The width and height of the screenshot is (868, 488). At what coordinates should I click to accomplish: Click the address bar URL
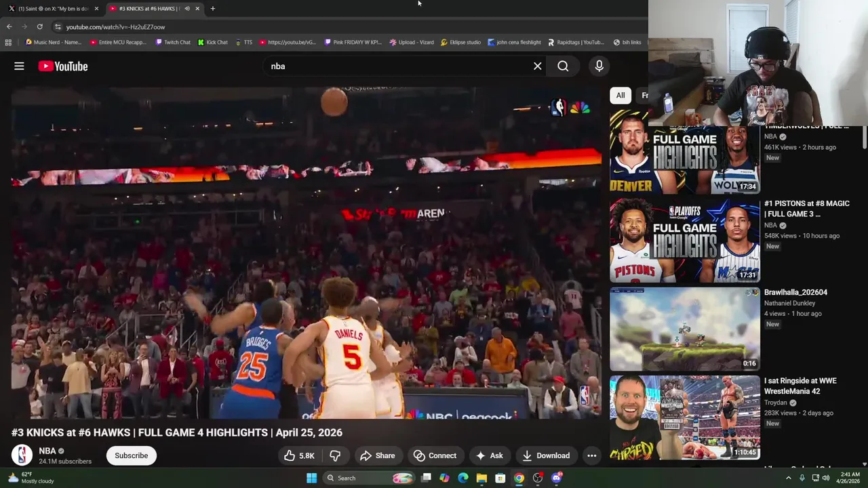(x=115, y=27)
